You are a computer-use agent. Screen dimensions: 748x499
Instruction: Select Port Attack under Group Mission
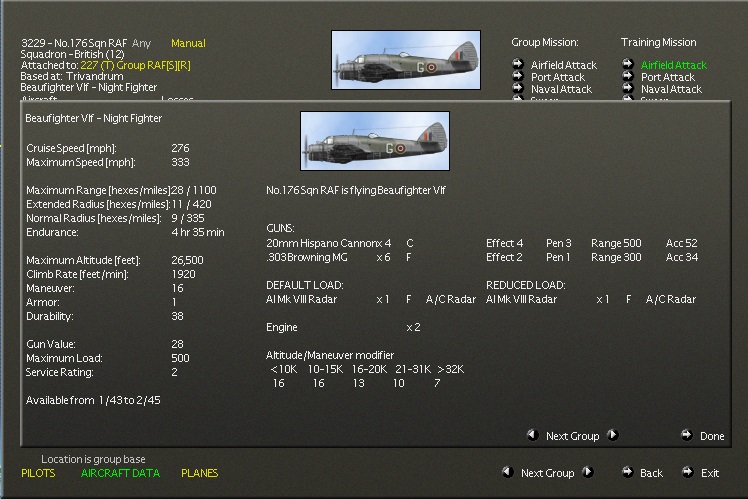[x=558, y=77]
